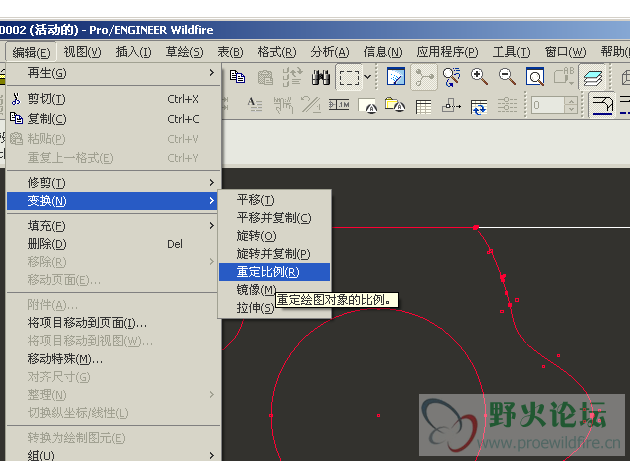Viewport: 630px width, 461px height.
Task: Click the grayed paste special icon
Action: [x=292, y=77]
